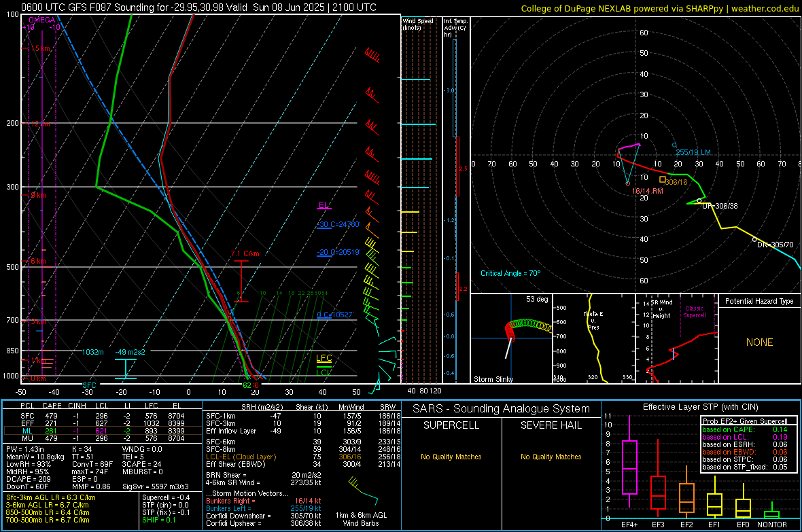Click the magenta EL level label

(324, 205)
